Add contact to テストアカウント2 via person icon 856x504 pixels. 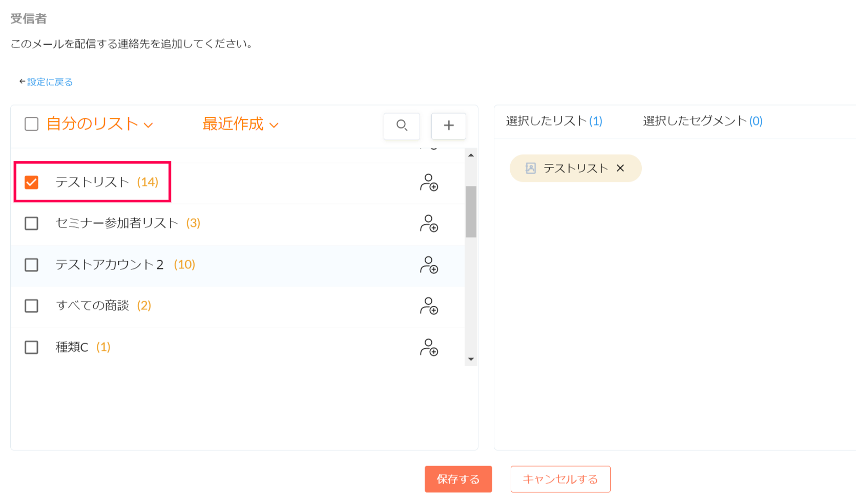429,265
